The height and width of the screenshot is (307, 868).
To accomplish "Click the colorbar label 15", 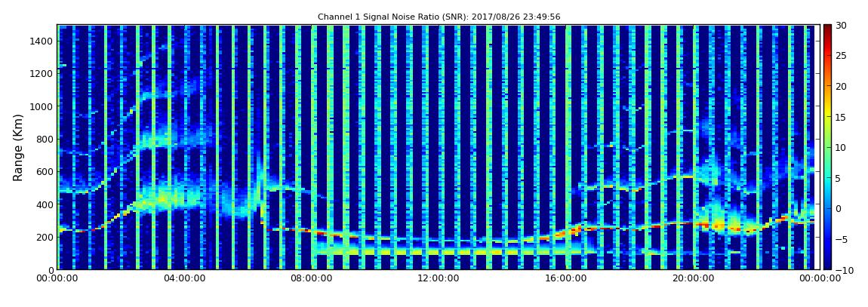I will coord(842,117).
